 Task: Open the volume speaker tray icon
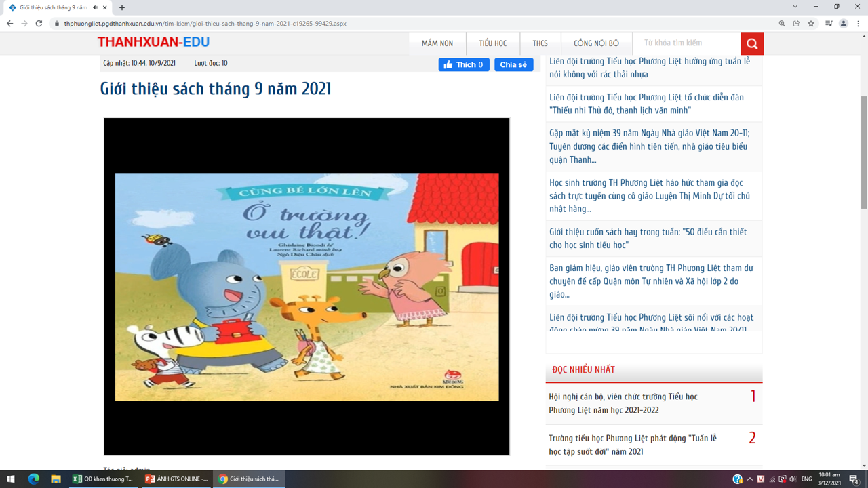tap(793, 479)
